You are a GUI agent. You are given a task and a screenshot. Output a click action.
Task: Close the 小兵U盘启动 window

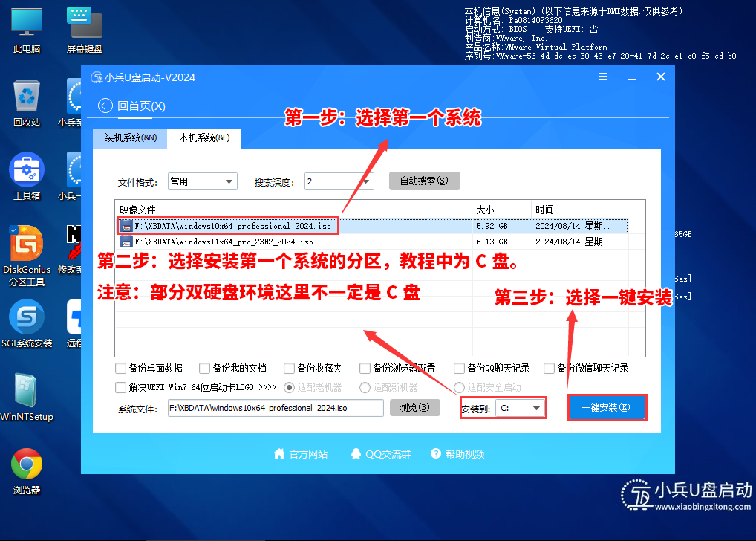point(660,77)
